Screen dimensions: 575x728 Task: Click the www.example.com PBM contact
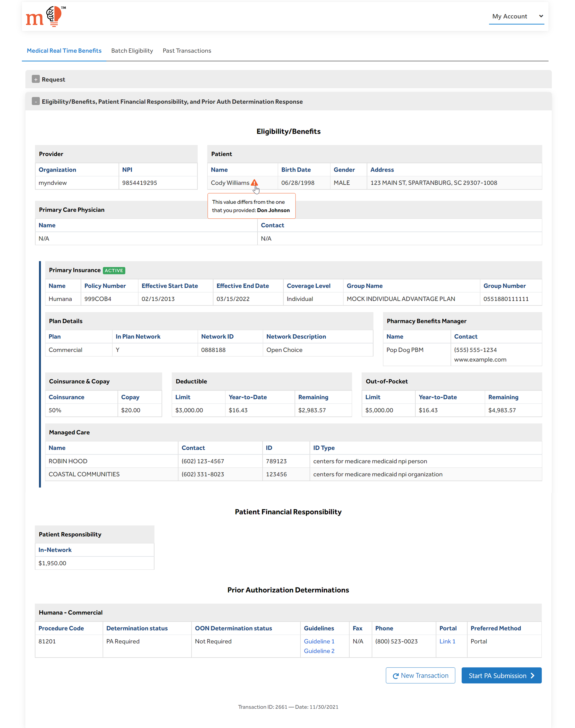pyautogui.click(x=480, y=360)
